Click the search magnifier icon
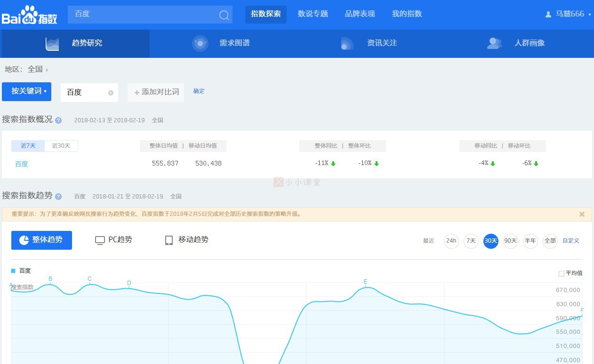This screenshot has height=364, width=594. [x=224, y=15]
